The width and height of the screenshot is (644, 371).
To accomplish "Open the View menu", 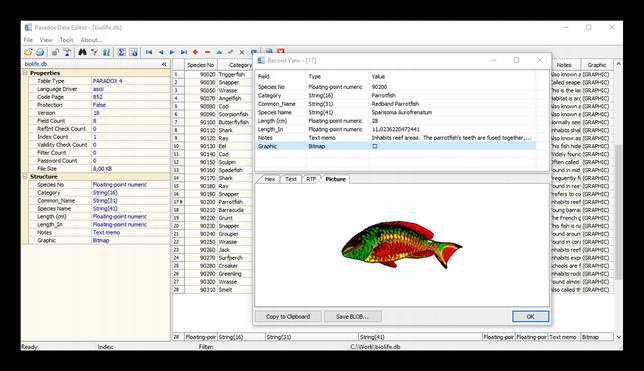I will pos(46,40).
